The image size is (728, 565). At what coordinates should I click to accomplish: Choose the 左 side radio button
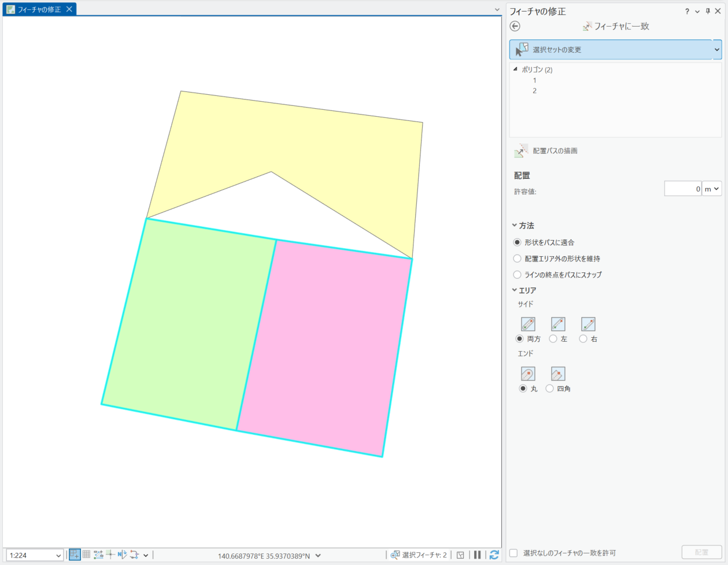point(553,339)
